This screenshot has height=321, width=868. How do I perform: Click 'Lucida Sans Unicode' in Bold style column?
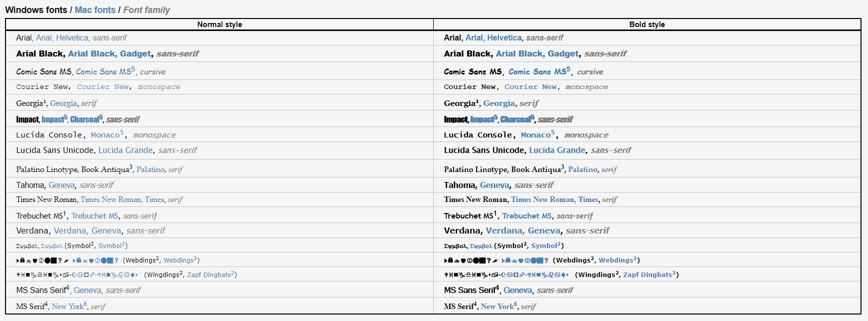[x=484, y=150]
